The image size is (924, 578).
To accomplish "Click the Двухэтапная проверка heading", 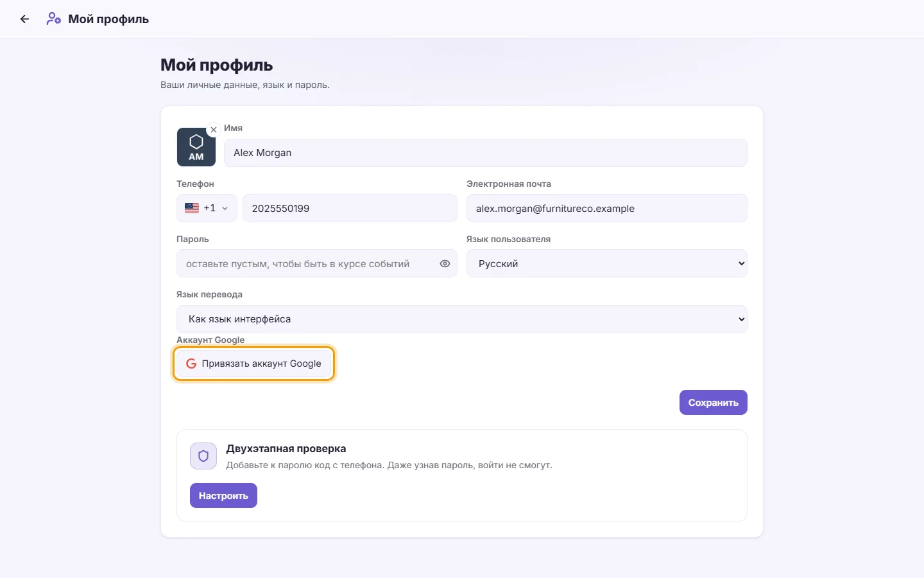I will pos(286,448).
